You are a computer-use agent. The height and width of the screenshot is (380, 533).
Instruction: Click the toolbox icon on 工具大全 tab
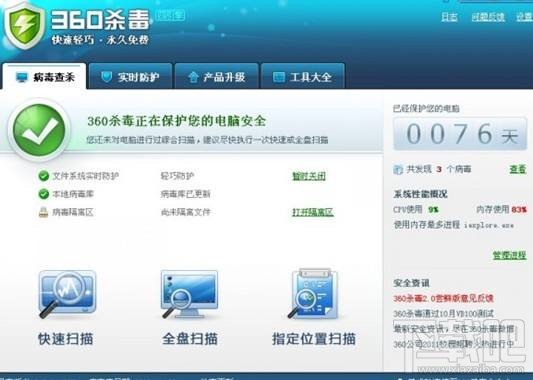pos(279,77)
